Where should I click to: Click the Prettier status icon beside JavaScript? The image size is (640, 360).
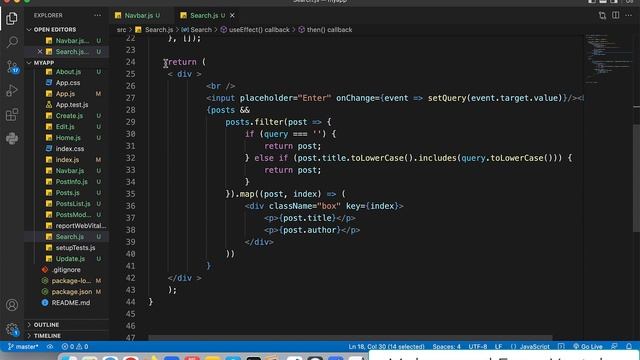(562, 347)
